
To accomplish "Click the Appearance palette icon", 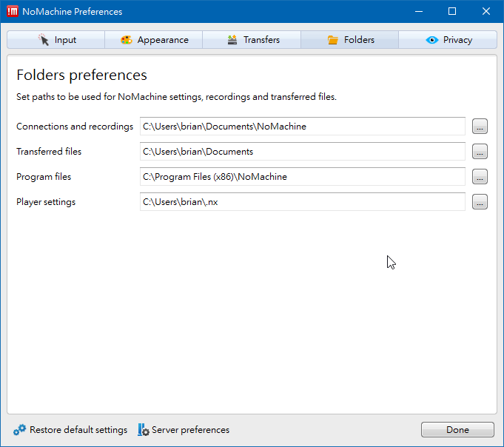I will 127,40.
